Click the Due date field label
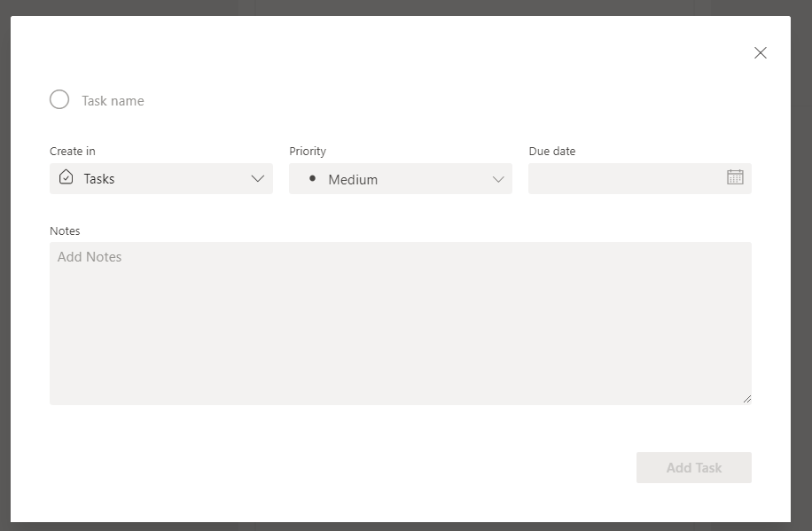The image size is (812, 531). click(552, 152)
